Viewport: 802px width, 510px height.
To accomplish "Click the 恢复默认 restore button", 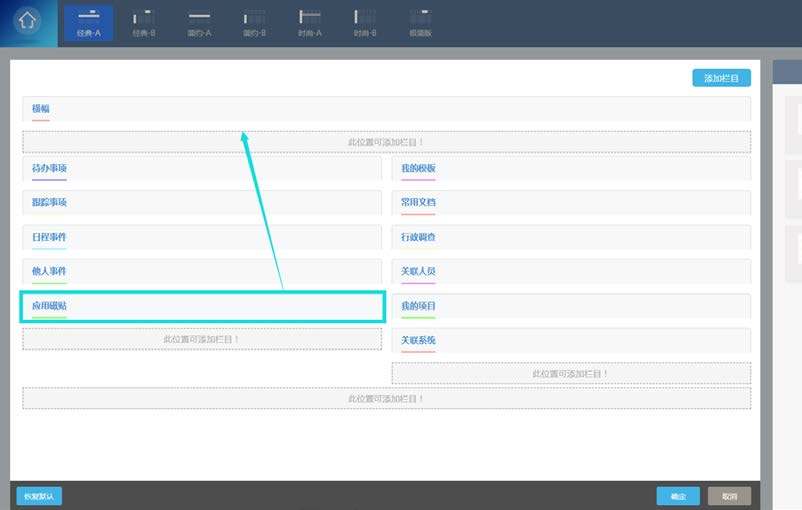I will point(39,496).
